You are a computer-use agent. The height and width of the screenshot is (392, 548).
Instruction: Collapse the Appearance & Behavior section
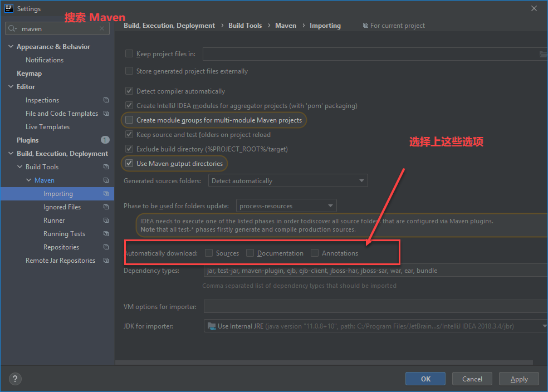pyautogui.click(x=11, y=46)
